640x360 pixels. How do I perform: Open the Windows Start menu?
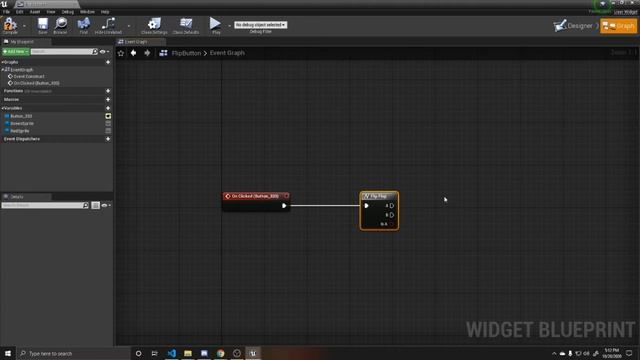coord(8,353)
